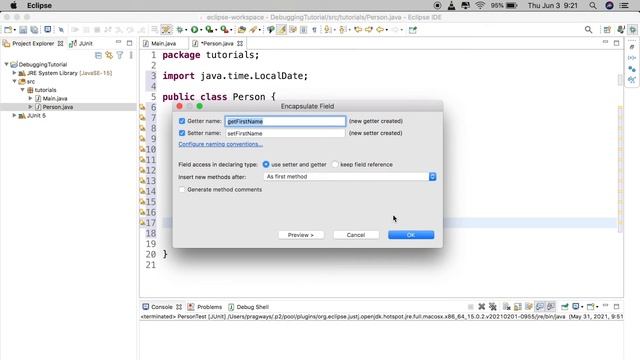
Task: Click the OK button in Encapsulate Field
Action: coord(411,235)
